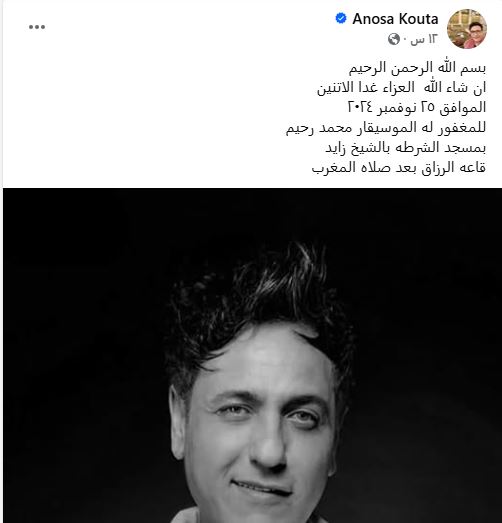
Task: Open the black-and-white portrait photo
Action: 252,355
